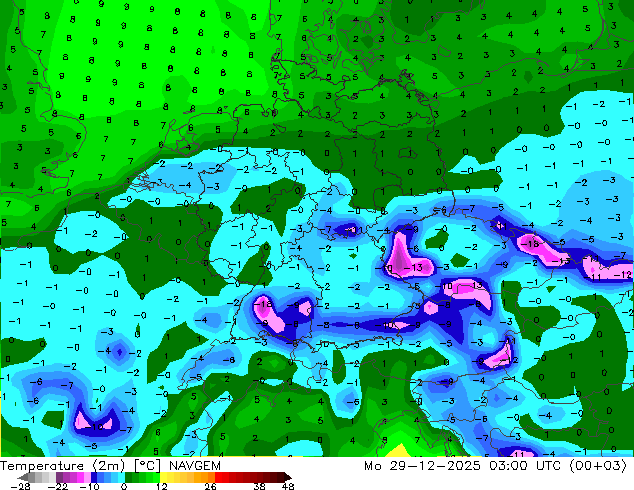The image size is (634, 490).
Task: Click the gray segment of the color legend
Action: coord(38,477)
